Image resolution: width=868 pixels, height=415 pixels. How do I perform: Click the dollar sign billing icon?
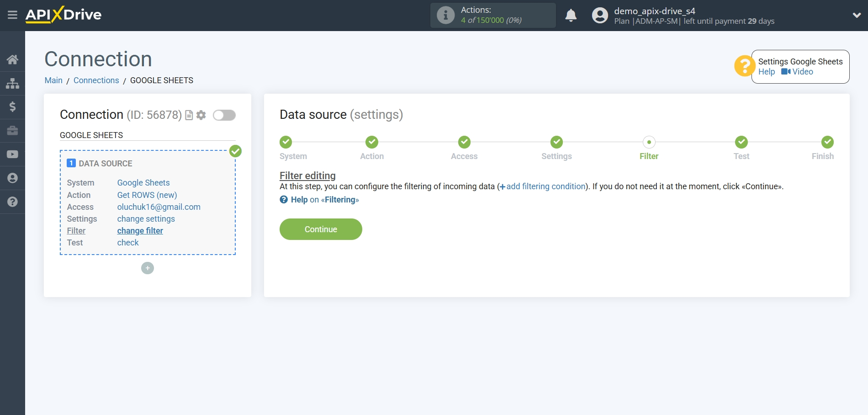tap(12, 107)
